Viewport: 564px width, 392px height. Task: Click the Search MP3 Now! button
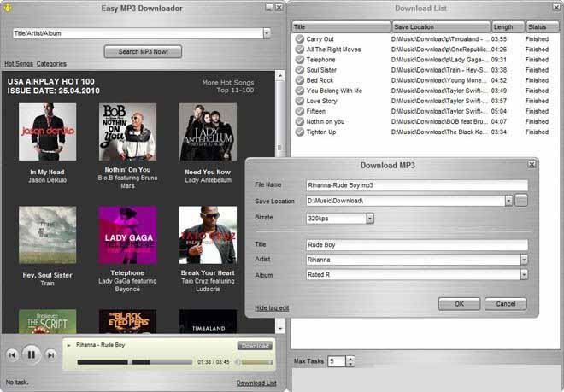click(143, 51)
